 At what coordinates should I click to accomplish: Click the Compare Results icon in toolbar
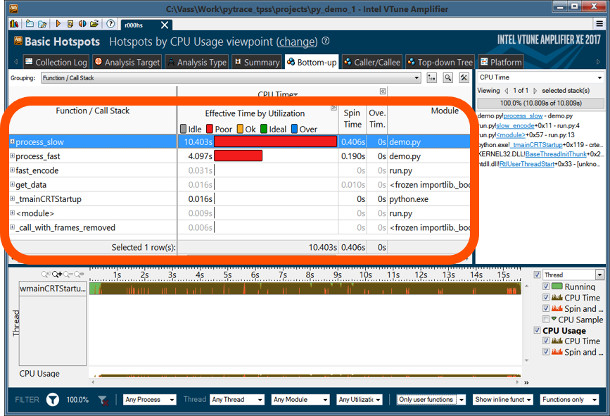coord(82,24)
